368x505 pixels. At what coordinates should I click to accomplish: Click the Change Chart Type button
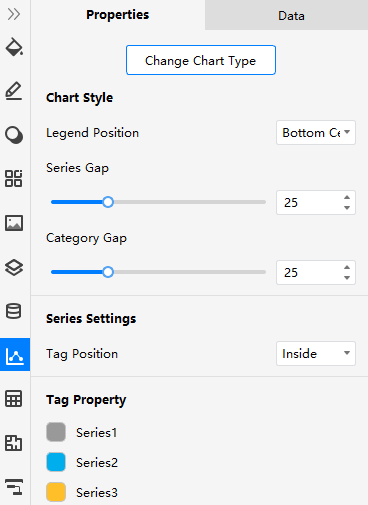point(201,60)
